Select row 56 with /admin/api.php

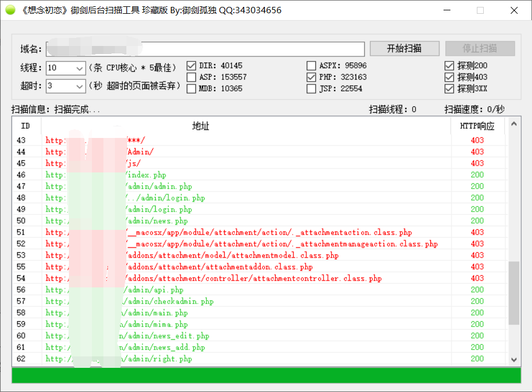coord(260,290)
